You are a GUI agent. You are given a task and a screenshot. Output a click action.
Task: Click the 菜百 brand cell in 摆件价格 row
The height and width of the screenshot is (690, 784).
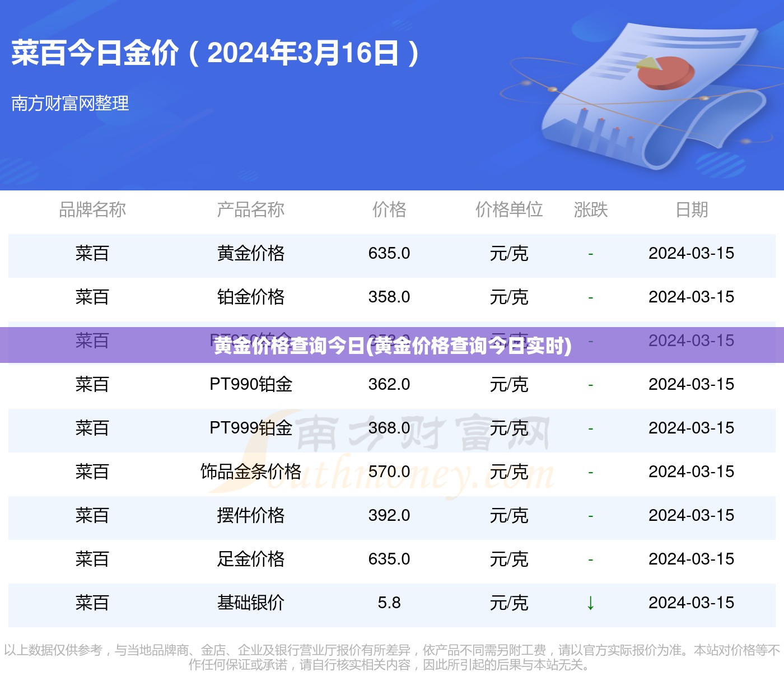(x=92, y=515)
